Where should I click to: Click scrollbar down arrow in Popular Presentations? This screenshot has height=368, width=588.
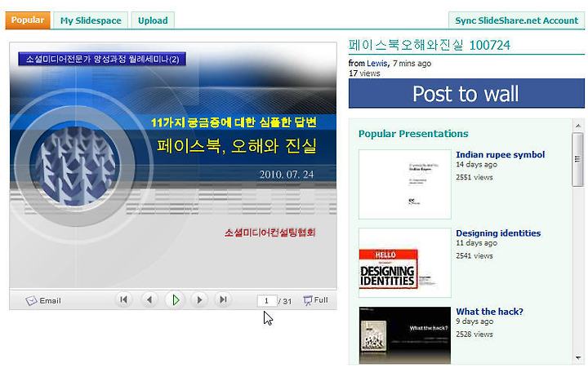[578, 358]
